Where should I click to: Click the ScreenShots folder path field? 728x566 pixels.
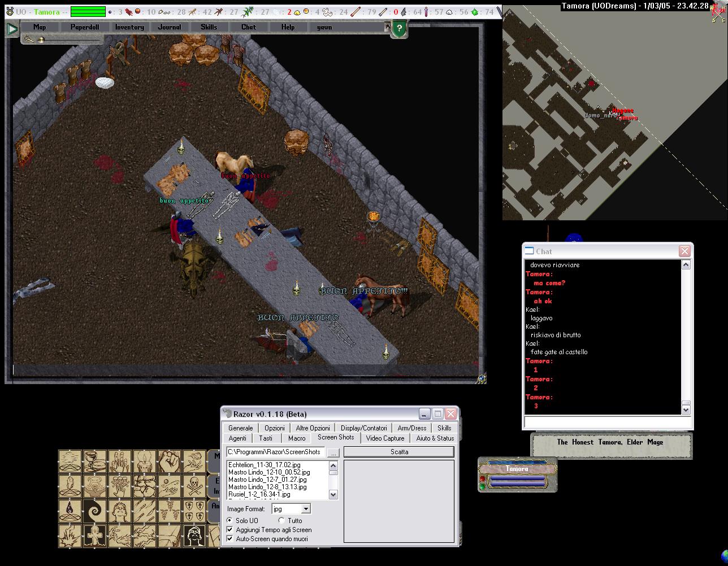point(276,452)
